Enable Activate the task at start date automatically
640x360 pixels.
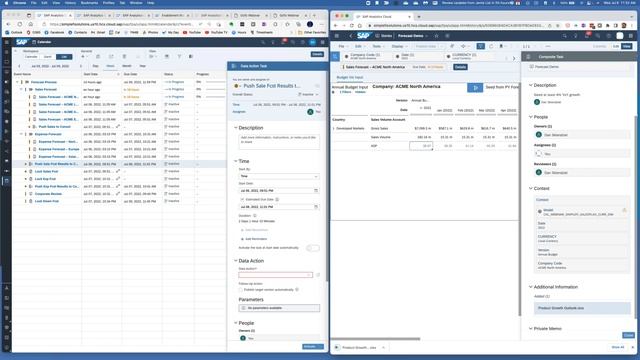click(313, 248)
